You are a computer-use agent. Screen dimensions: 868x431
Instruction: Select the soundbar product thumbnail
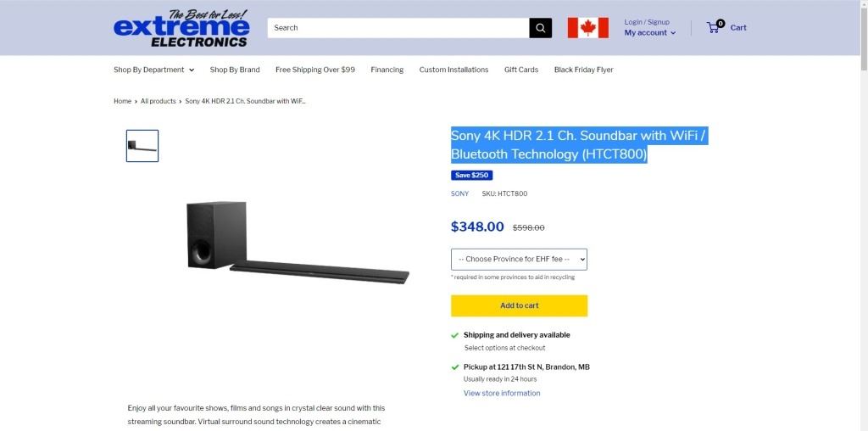142,146
